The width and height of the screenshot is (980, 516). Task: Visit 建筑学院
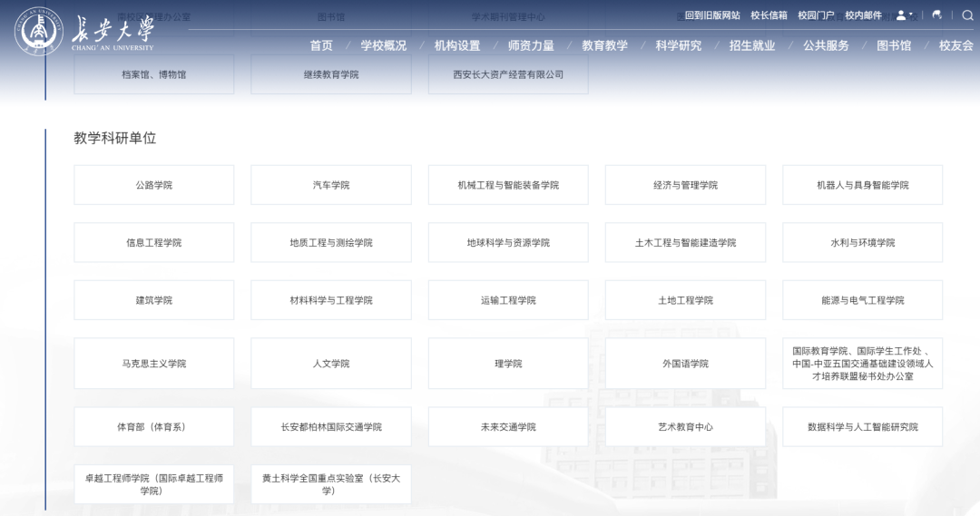[153, 300]
